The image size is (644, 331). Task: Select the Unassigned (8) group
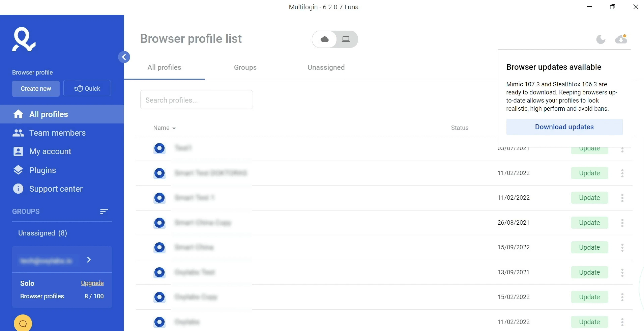42,233
